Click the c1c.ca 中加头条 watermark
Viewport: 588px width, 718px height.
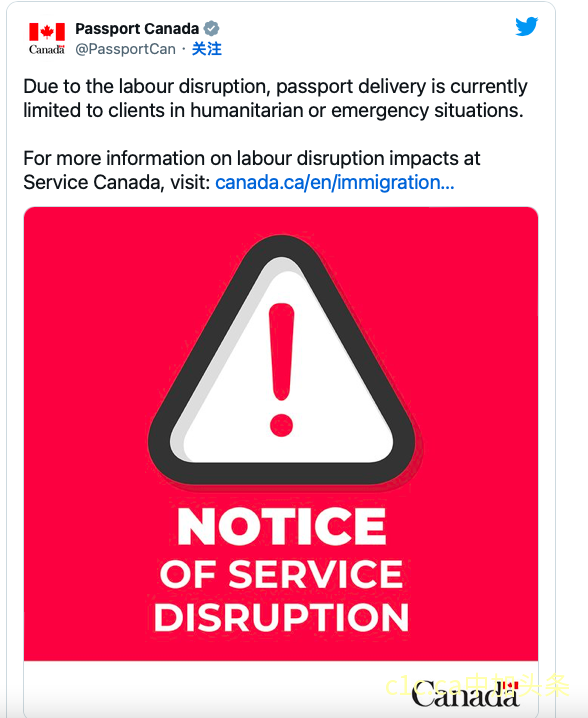pyautogui.click(x=477, y=686)
